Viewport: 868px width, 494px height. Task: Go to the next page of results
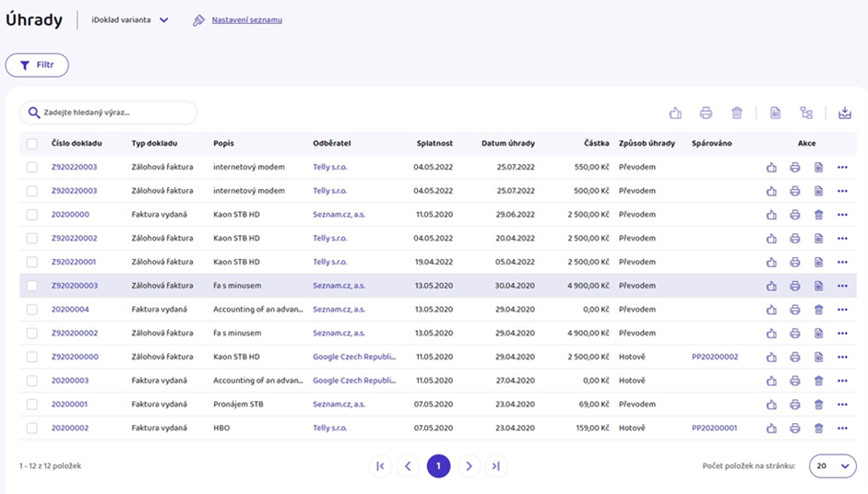[469, 466]
